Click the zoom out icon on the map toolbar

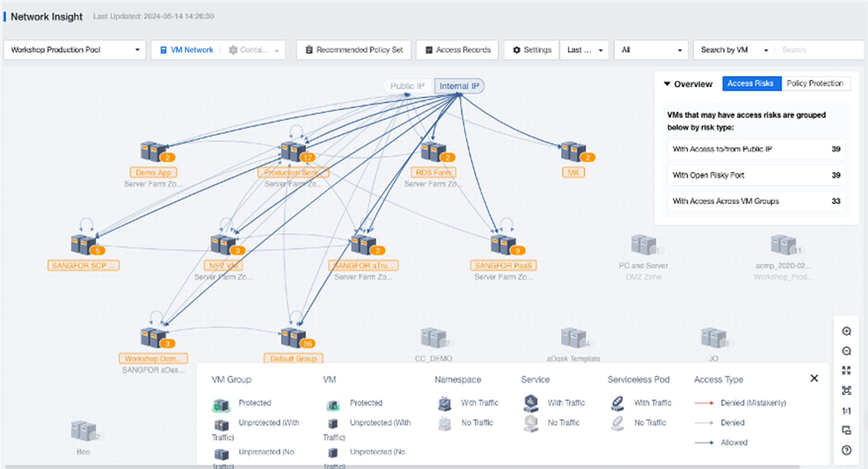click(x=847, y=351)
